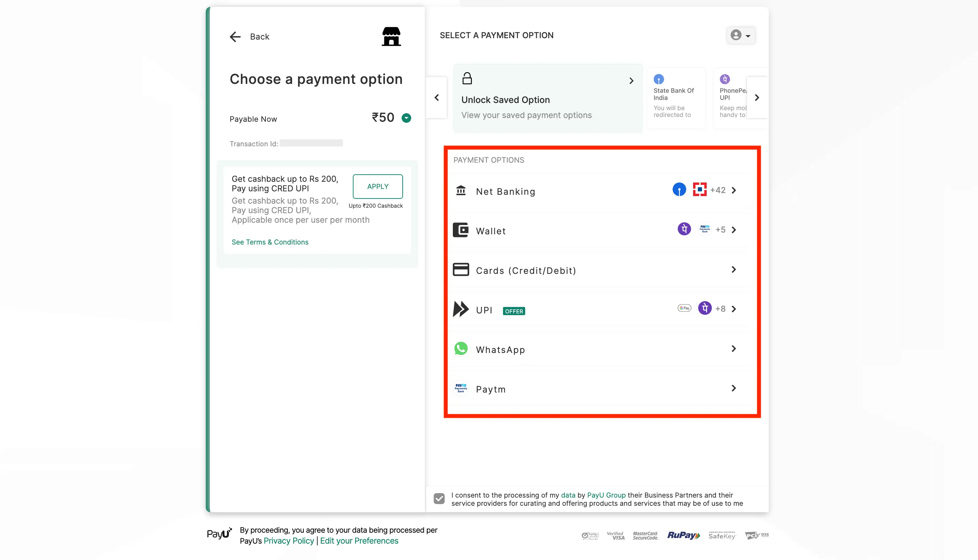978x560 pixels.
Task: Click +5 more wallets count
Action: coord(720,230)
